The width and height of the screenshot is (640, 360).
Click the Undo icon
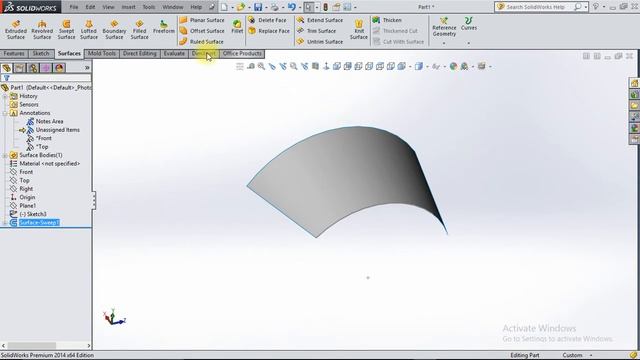click(291, 7)
